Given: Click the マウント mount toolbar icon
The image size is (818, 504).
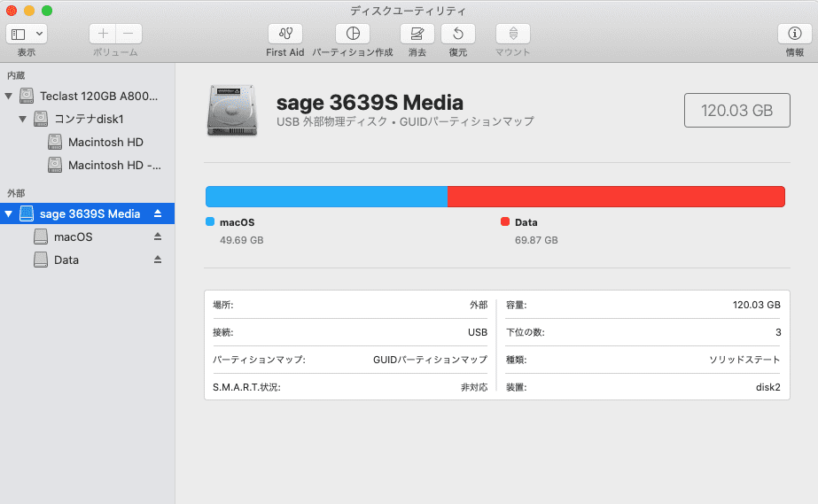Looking at the screenshot, I should 513,34.
